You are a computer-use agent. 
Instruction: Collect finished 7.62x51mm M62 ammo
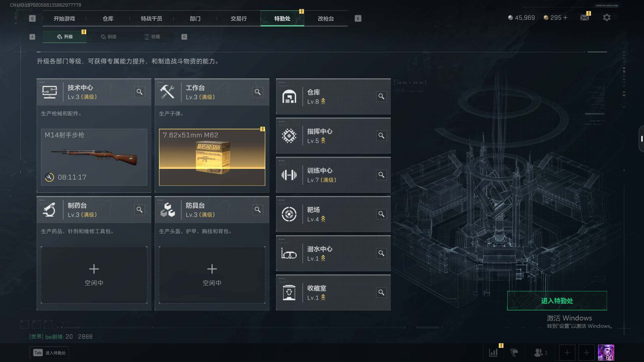pos(212,157)
